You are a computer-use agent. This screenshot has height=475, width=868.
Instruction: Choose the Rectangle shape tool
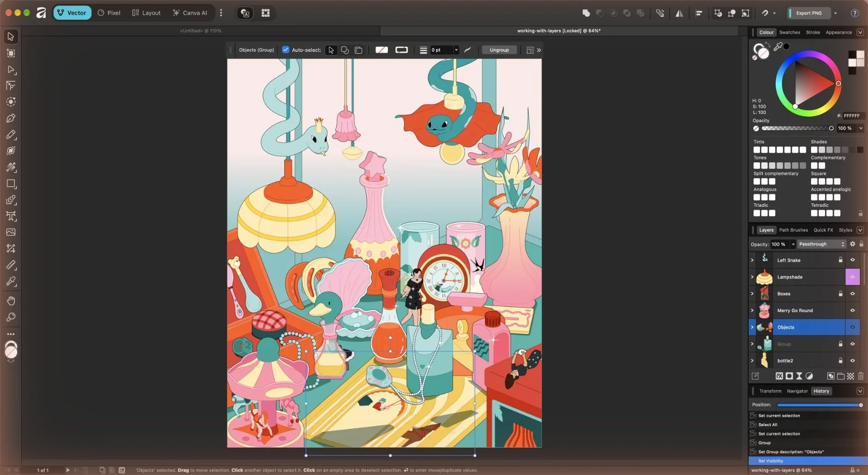coord(10,183)
